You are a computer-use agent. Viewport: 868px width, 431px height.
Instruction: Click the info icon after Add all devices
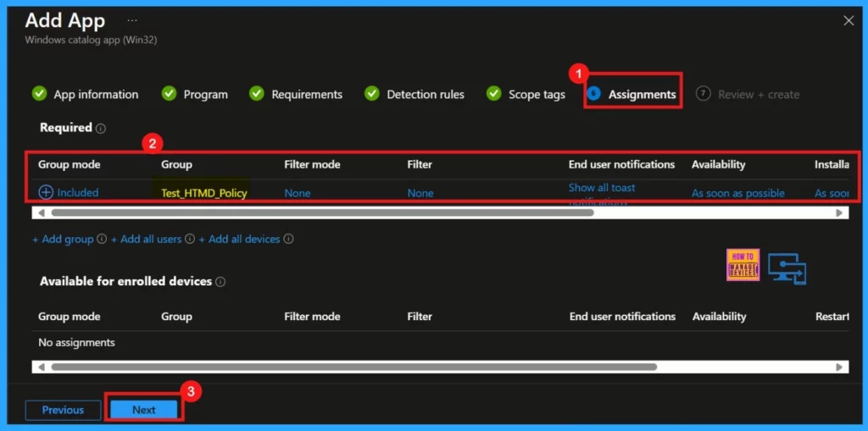pyautogui.click(x=288, y=239)
